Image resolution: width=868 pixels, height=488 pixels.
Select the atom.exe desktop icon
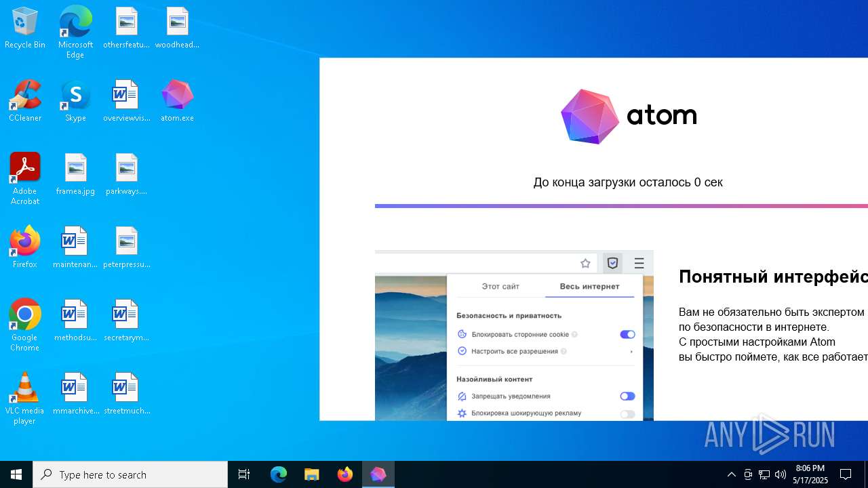pyautogui.click(x=177, y=102)
